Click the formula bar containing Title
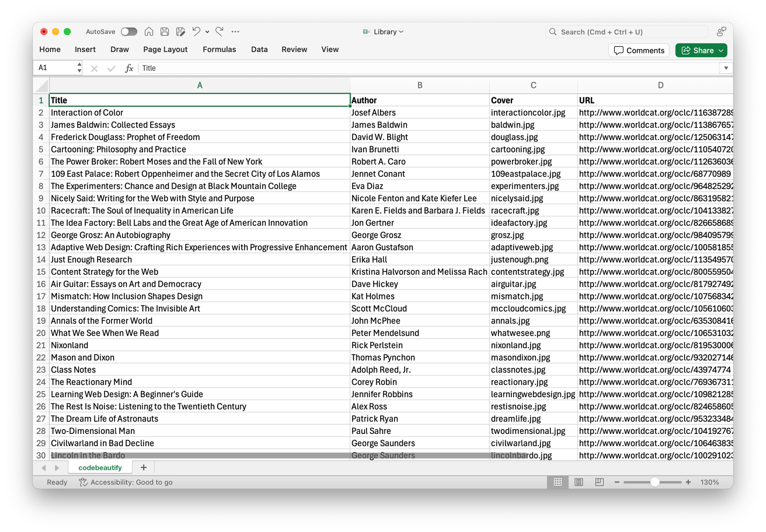This screenshot has width=766, height=532. coord(429,68)
